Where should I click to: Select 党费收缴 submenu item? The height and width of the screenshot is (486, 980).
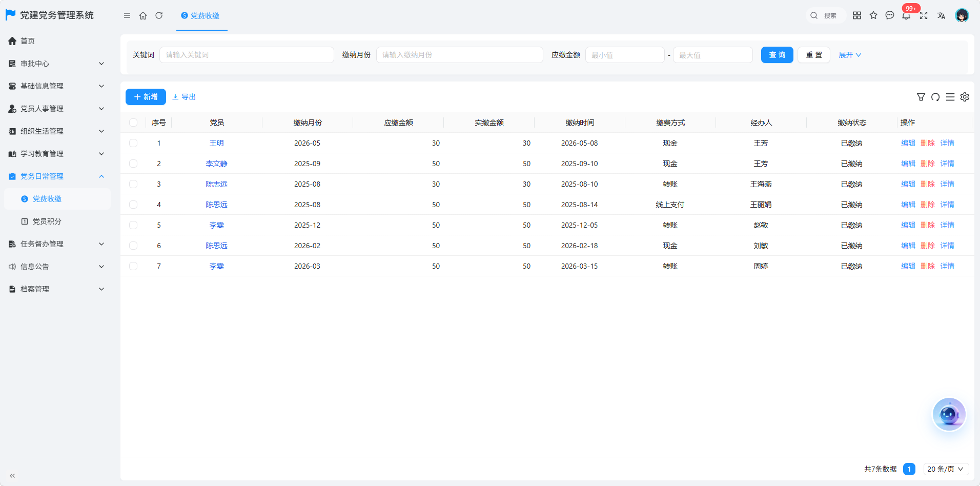pyautogui.click(x=57, y=199)
